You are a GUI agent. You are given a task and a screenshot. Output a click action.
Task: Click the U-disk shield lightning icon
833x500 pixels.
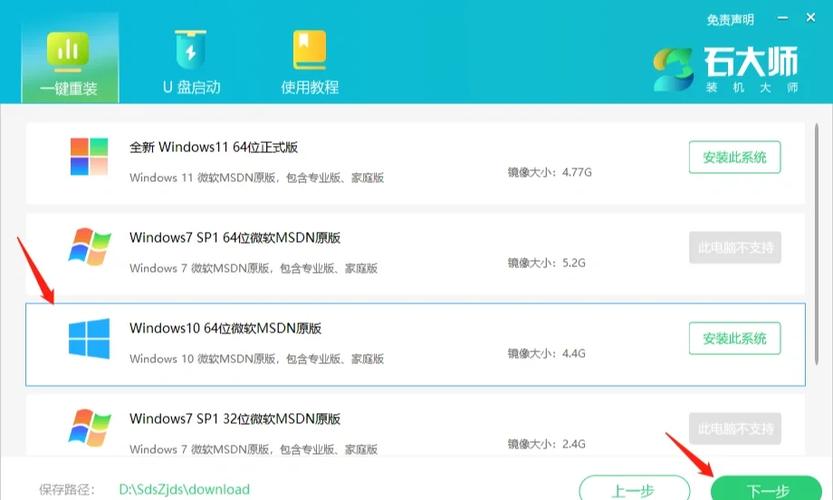(191, 49)
